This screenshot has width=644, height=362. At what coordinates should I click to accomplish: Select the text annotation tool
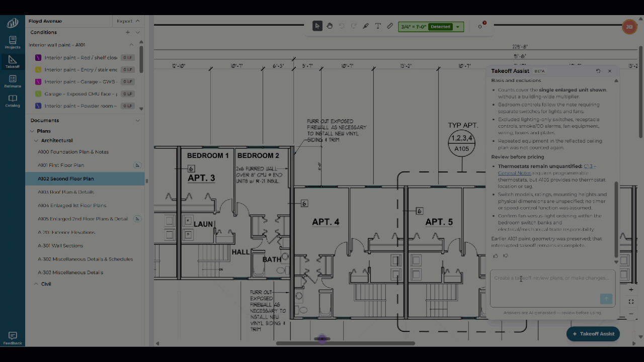pos(378,26)
